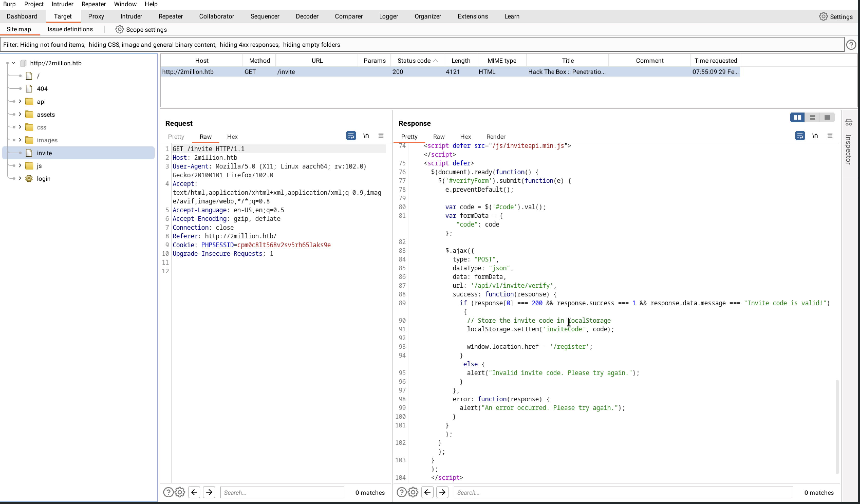Click the Scope settings gear icon
Viewport: 860px width, 504px height.
(119, 29)
